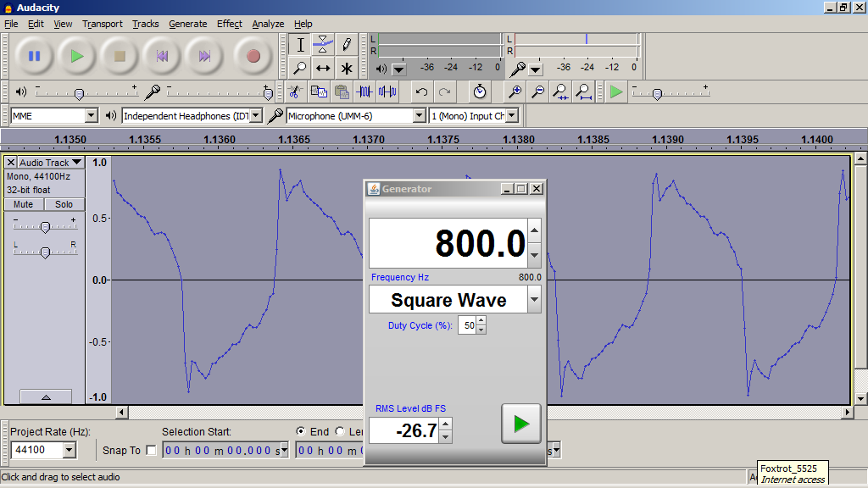Open the Edit menu
The width and height of the screenshot is (868, 488).
pos(36,24)
